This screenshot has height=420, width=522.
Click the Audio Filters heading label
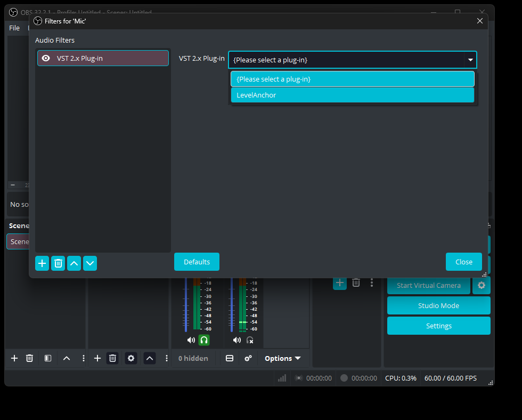click(x=55, y=41)
